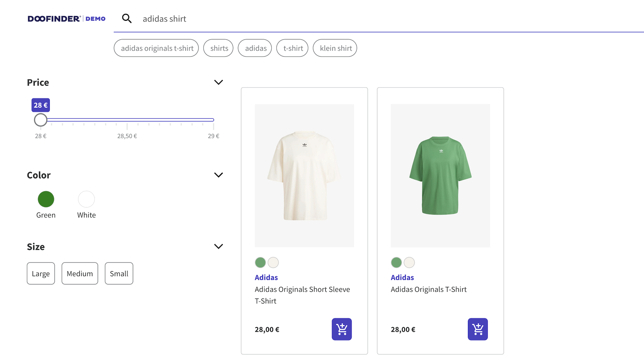
Task: Open Adidas brand link on Short Sleeve card
Action: pos(266,277)
